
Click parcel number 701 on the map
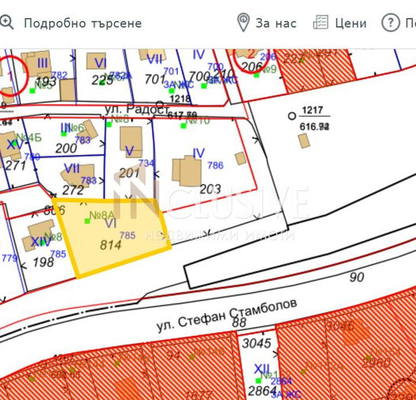pos(155,79)
